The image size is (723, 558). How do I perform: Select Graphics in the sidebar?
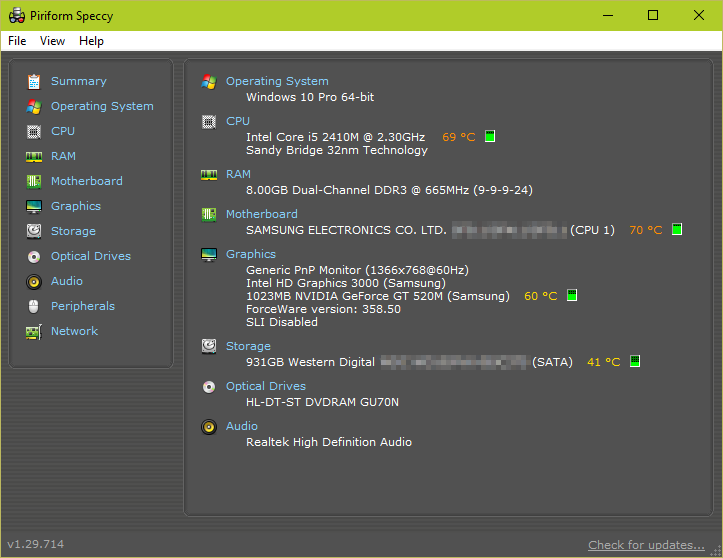coord(76,206)
